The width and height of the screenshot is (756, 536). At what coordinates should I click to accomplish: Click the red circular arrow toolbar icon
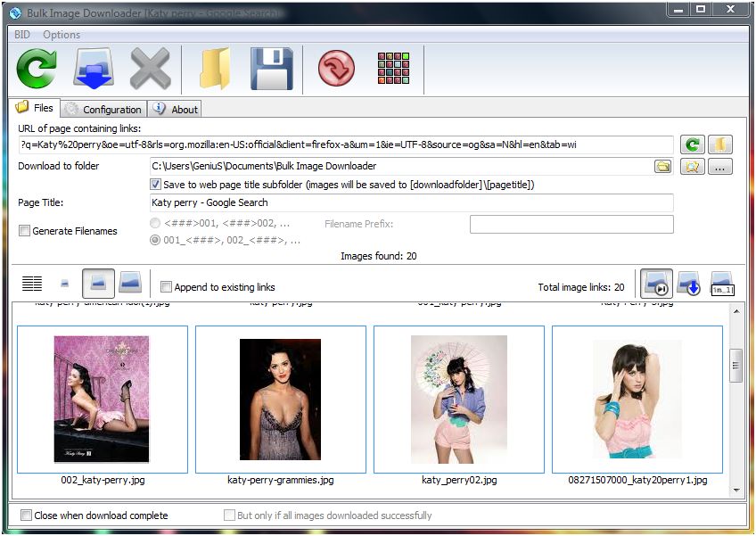coord(336,68)
